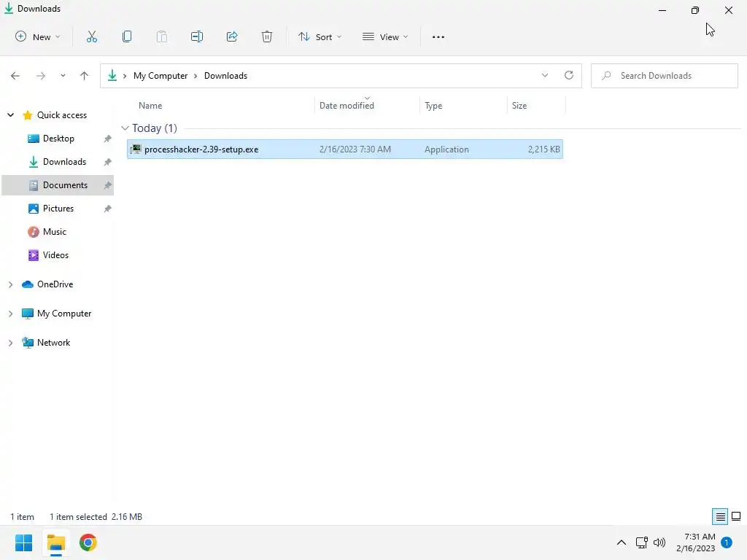Select OneDrive in navigation pane
The height and width of the screenshot is (560, 747).
click(x=55, y=284)
